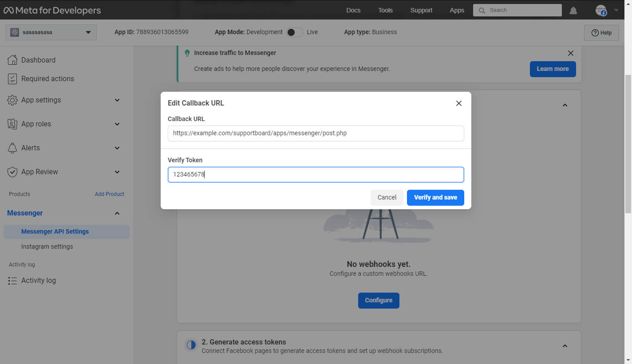Screen dimensions: 632x364
Task: Click the Meta for Developers logo
Action: point(52,10)
